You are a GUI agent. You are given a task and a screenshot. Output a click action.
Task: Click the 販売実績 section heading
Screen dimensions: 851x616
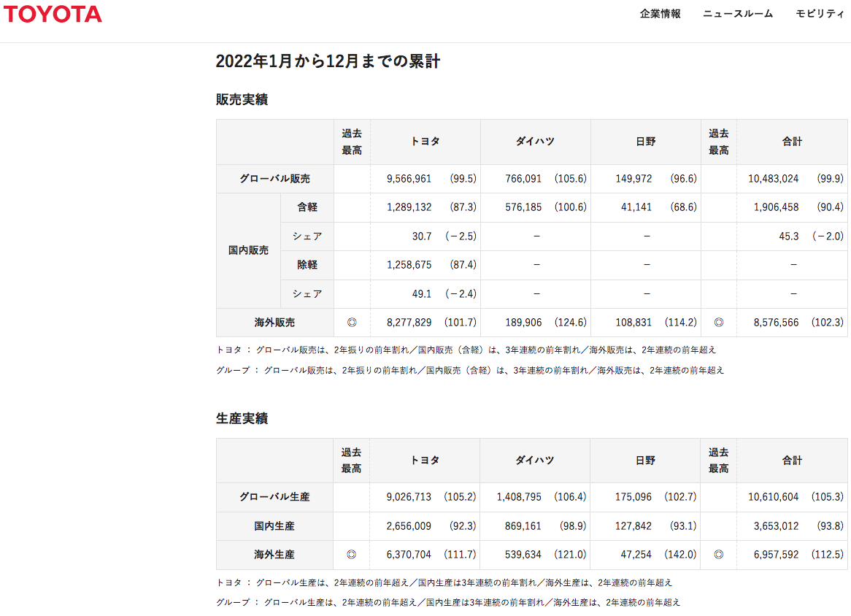click(242, 99)
